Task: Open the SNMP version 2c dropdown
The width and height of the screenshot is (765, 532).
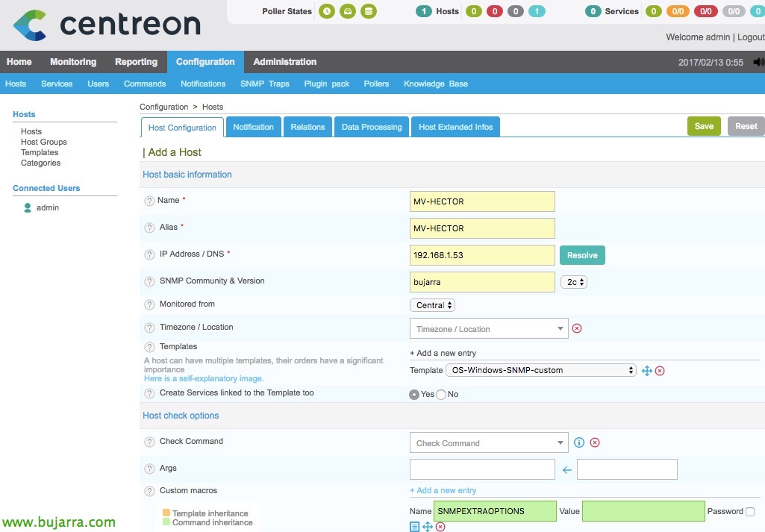Action: point(573,282)
